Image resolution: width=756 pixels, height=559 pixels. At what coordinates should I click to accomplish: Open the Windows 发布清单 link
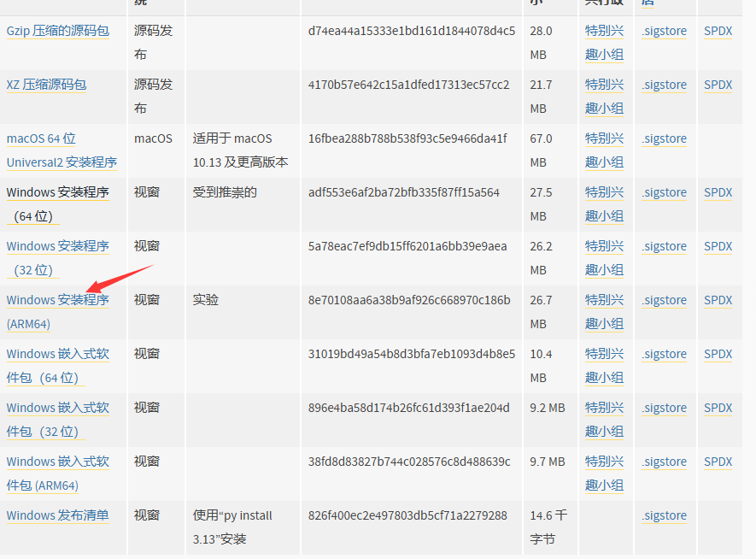58,515
